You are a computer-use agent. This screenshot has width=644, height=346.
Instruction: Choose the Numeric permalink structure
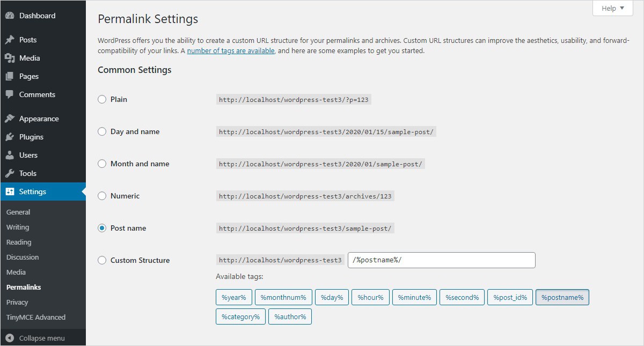[x=102, y=196]
